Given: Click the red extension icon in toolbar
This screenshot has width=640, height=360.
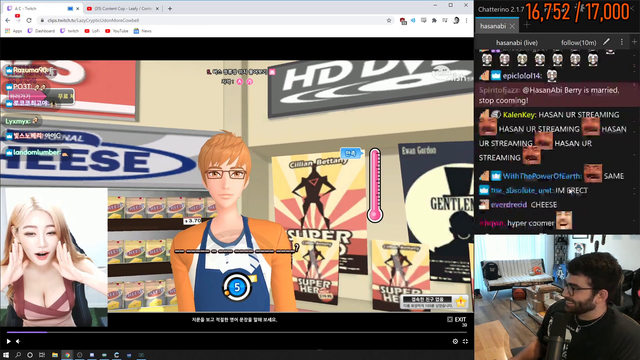Looking at the screenshot, I should pos(403,20).
